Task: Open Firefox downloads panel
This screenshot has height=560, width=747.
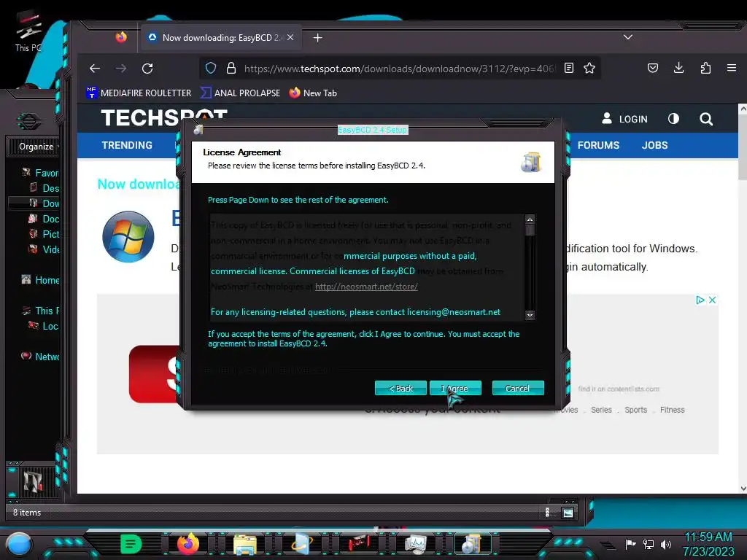Action: [x=679, y=68]
